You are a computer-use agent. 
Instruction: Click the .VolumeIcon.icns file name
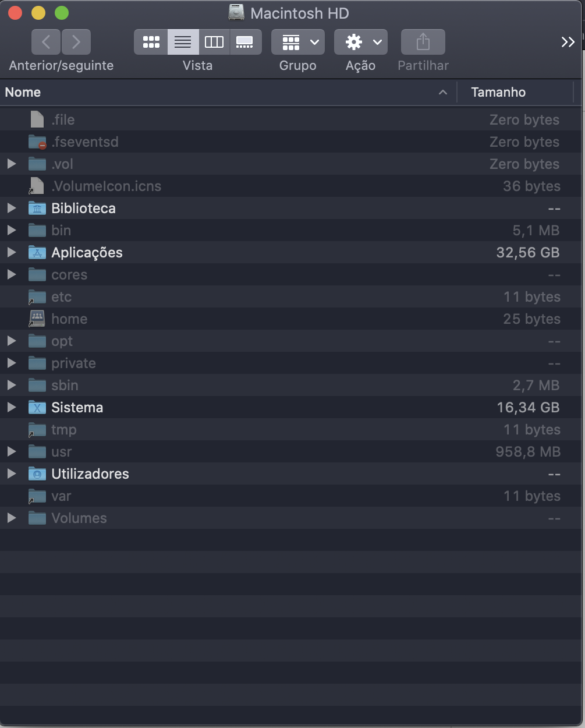pyautogui.click(x=107, y=186)
